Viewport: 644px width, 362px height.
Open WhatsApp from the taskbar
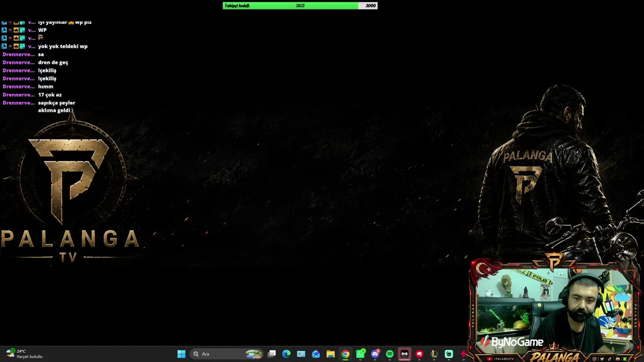pyautogui.click(x=360, y=354)
